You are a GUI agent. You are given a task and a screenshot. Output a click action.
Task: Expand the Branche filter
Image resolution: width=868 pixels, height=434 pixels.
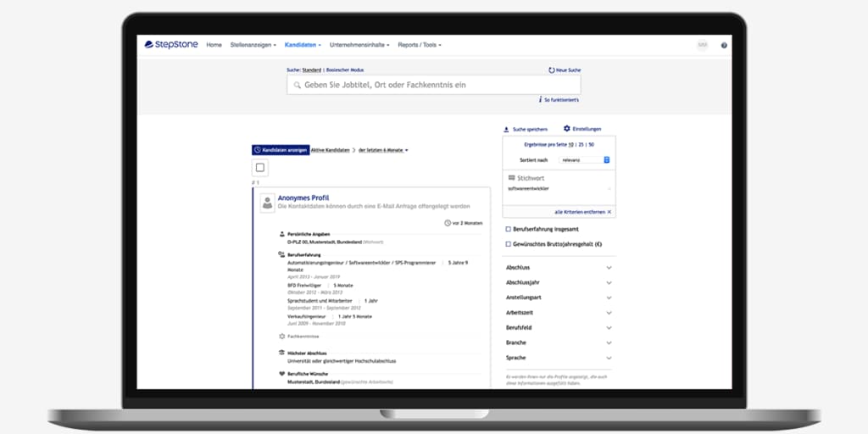pos(559,342)
